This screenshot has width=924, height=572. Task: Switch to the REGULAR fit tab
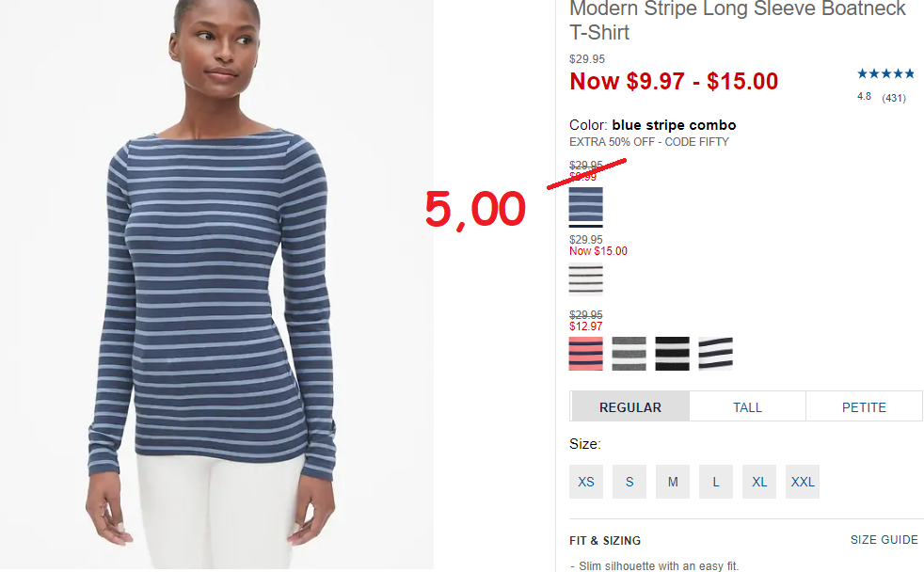click(629, 406)
